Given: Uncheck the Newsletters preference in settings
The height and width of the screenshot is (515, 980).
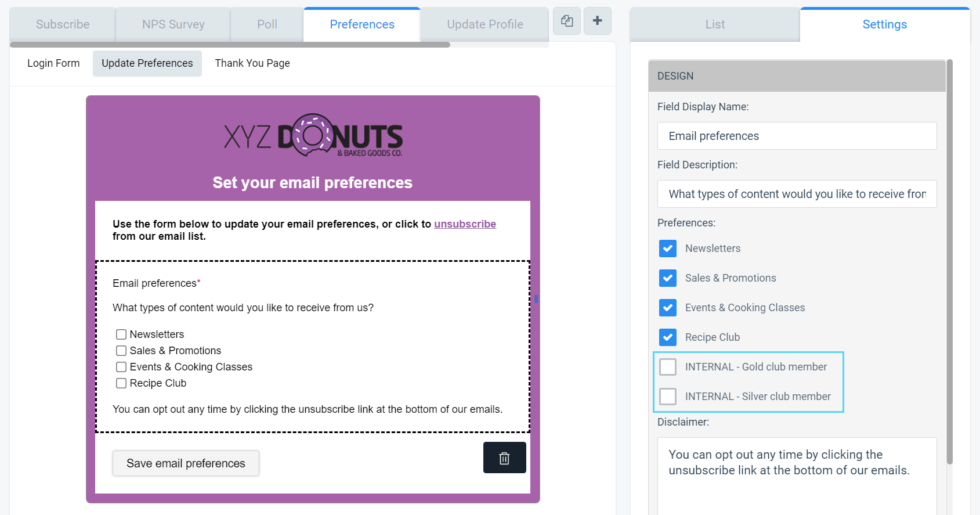Looking at the screenshot, I should pyautogui.click(x=668, y=249).
